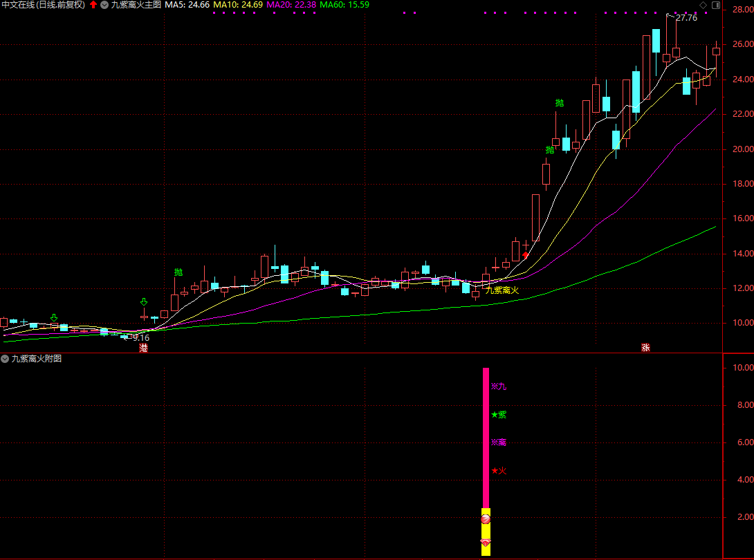Click the 九紫离火附图 indicator name
Image resolution: width=754 pixels, height=560 pixels.
tap(37, 359)
